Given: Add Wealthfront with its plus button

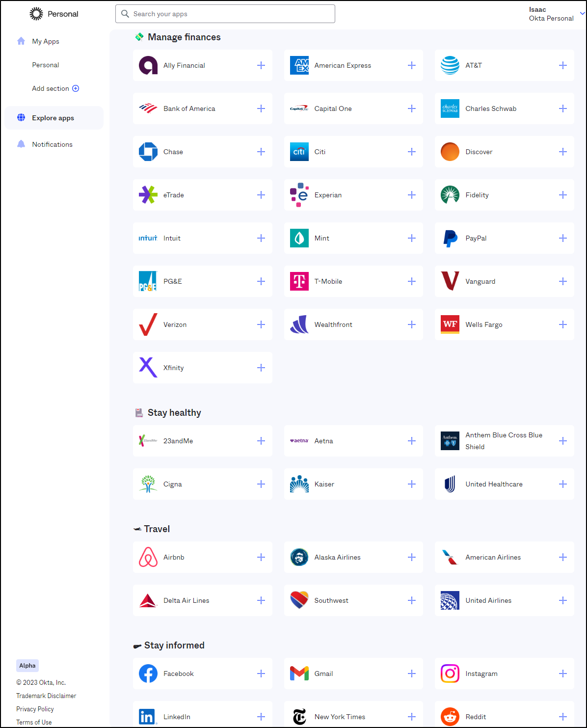Looking at the screenshot, I should coord(412,324).
